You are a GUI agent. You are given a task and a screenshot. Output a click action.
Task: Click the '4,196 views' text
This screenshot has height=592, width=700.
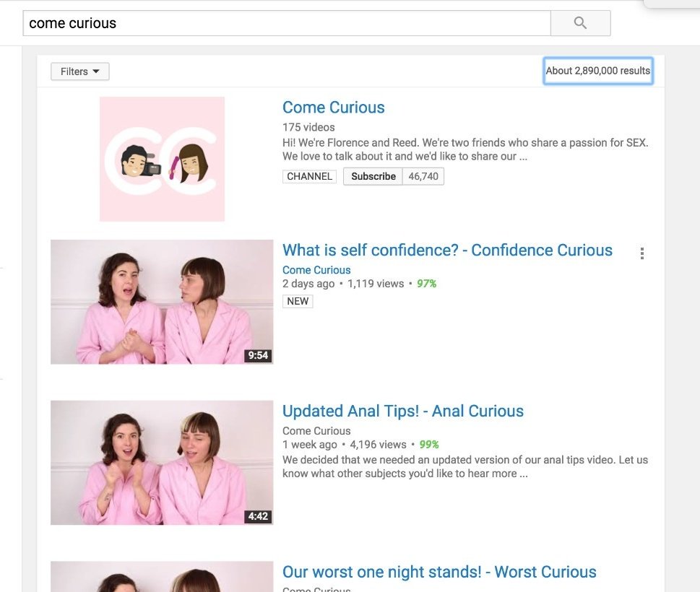(x=378, y=445)
